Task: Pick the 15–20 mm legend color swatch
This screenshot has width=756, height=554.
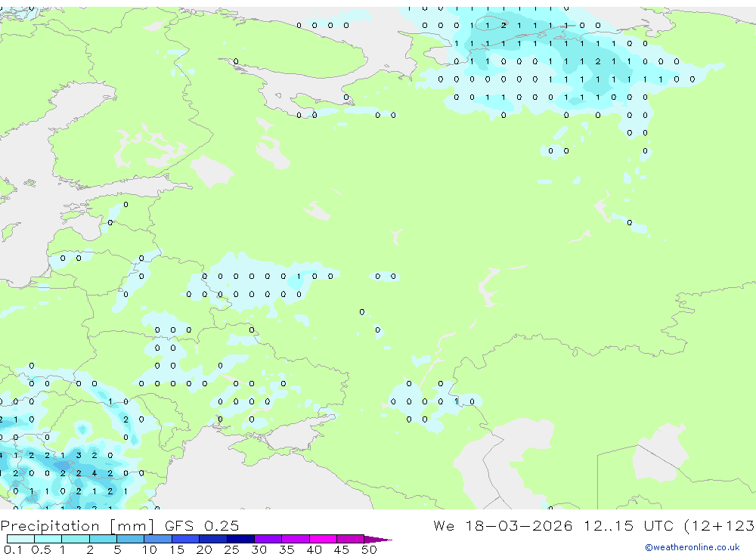Action: (x=186, y=539)
